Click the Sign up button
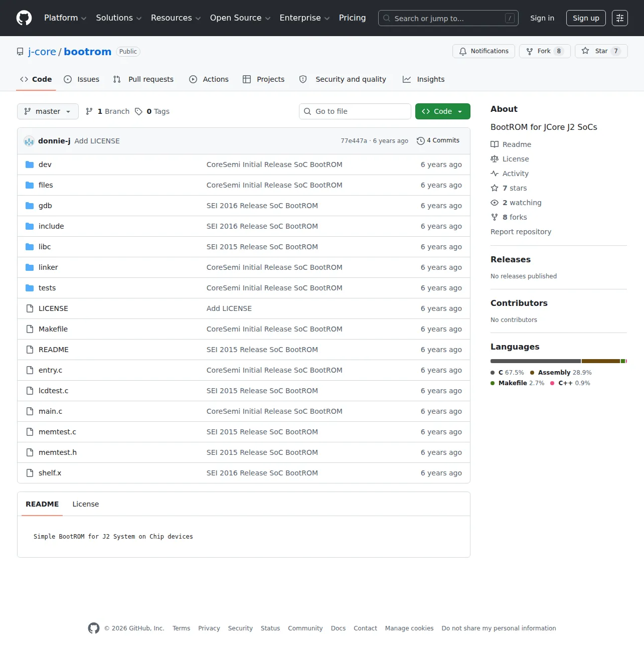The height and width of the screenshot is (655, 644). 586,18
